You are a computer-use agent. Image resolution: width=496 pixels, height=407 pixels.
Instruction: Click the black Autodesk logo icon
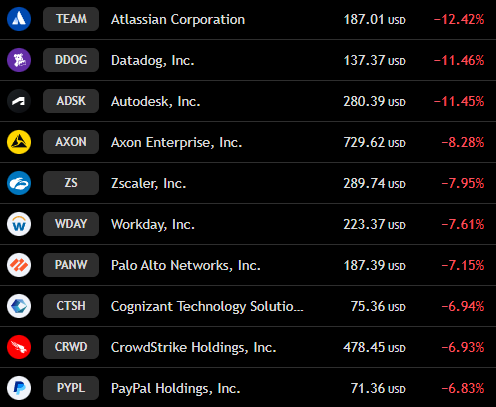point(19,101)
